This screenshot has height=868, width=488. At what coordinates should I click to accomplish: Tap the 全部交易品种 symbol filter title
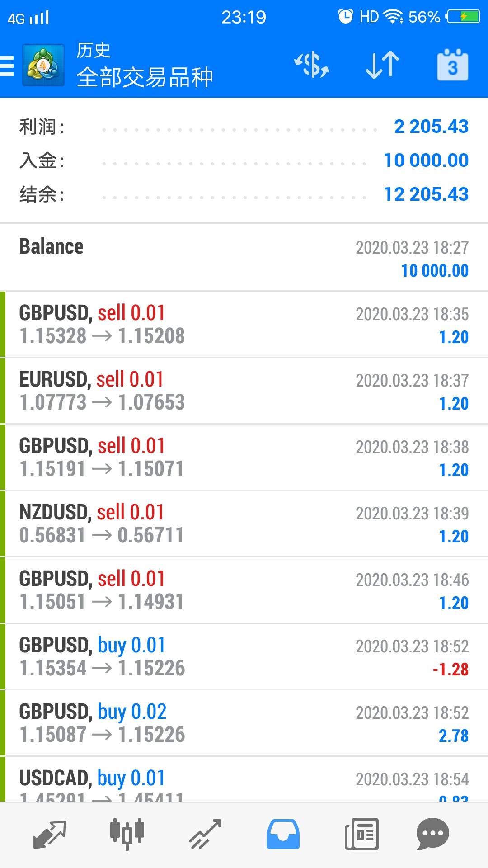(x=145, y=77)
